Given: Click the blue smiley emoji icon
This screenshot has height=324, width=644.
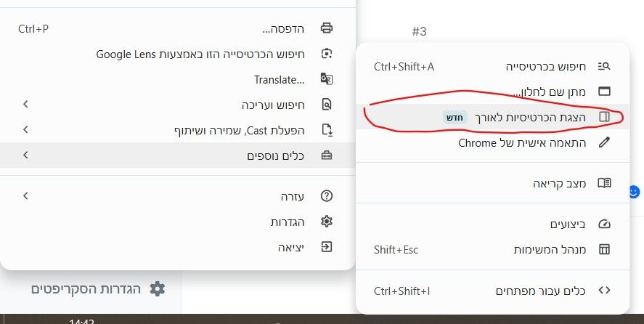Looking at the screenshot, I should [x=635, y=192].
